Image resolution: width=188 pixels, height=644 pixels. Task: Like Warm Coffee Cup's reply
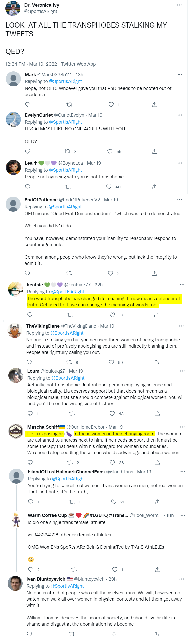(115, 569)
